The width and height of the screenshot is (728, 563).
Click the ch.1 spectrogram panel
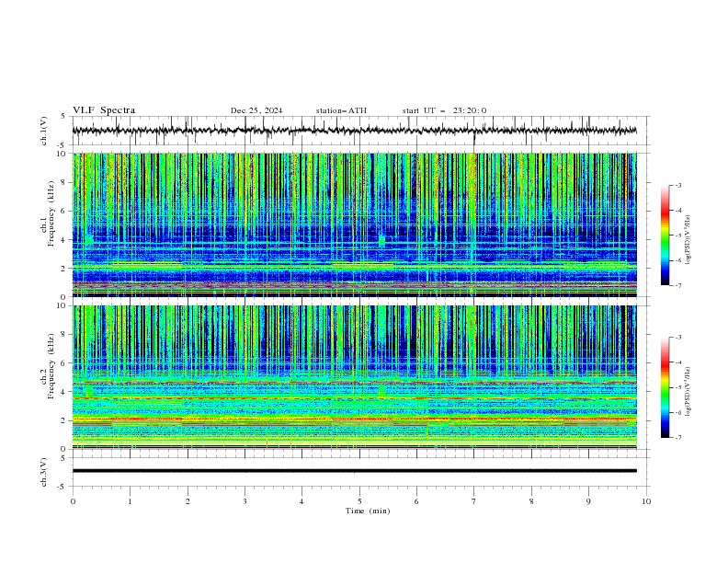(354, 224)
